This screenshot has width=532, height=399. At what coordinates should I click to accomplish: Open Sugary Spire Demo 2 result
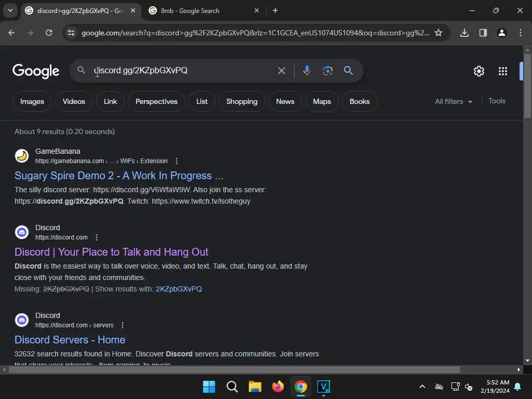coord(119,176)
